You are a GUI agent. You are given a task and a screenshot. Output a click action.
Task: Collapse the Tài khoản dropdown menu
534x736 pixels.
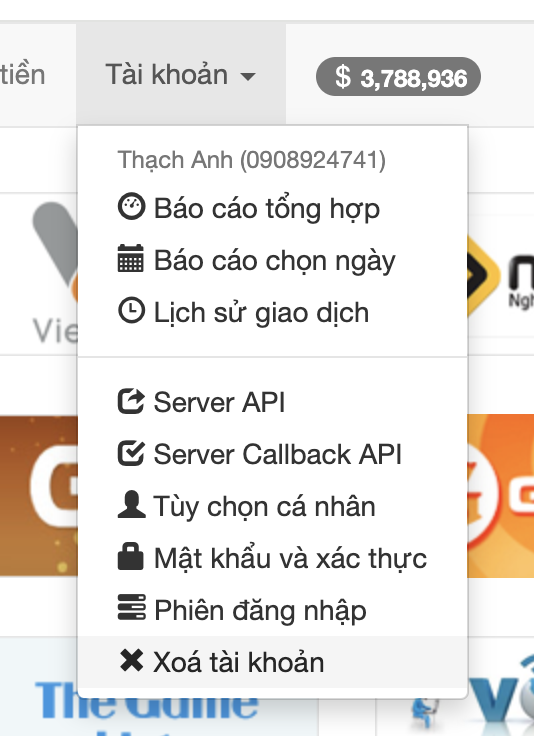coord(181,75)
